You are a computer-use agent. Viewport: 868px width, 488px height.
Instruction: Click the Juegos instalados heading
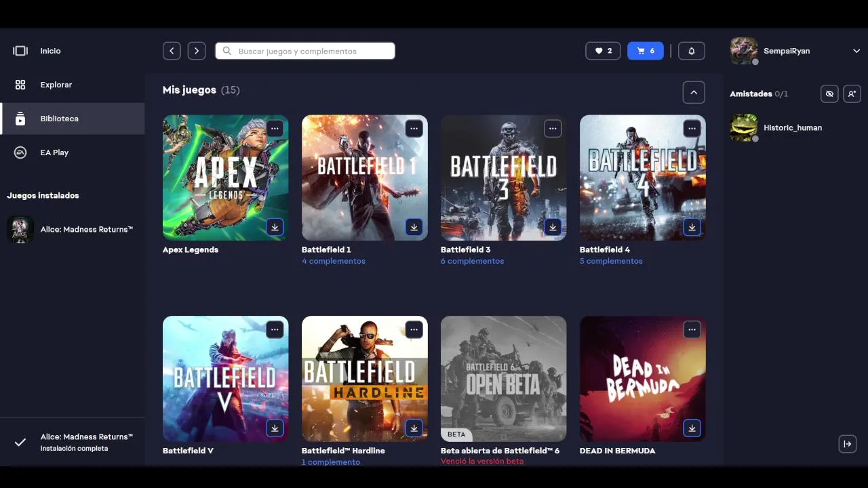pos(43,195)
